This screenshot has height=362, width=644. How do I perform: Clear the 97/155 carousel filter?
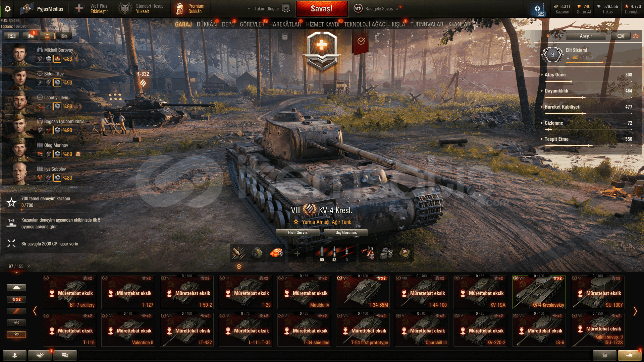pyautogui.click(x=29, y=266)
